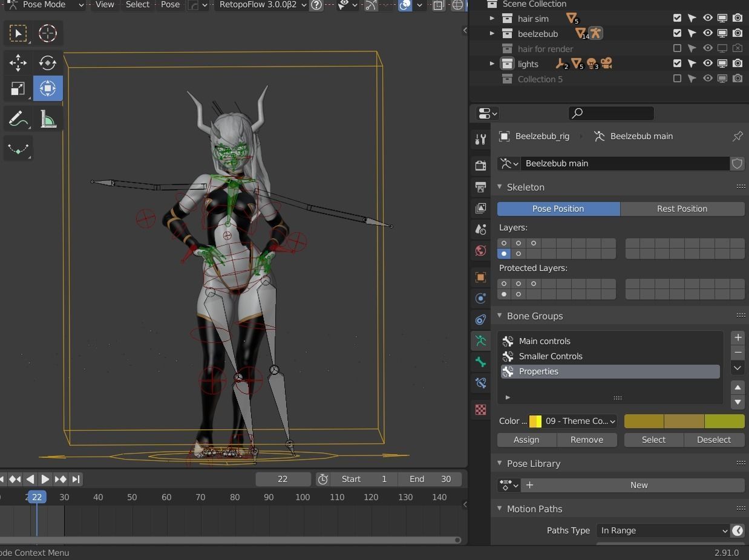Open the Select menu
Screen dimensions: 749x560
pos(137,5)
